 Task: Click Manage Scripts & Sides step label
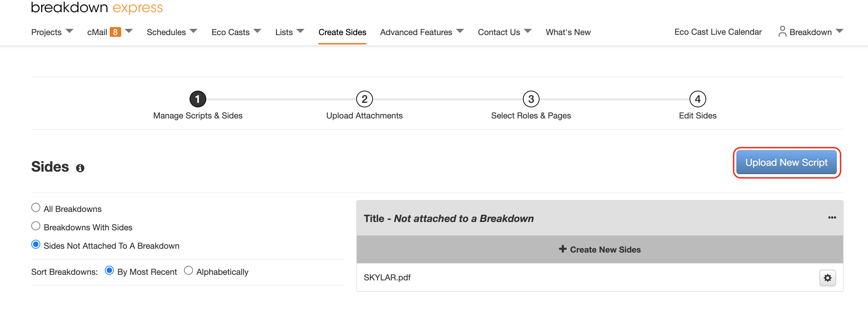[x=198, y=116]
